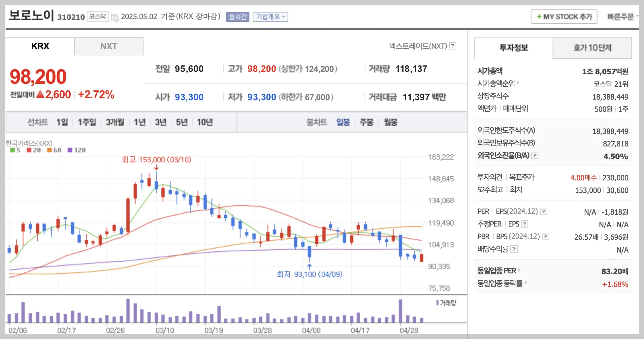The height and width of the screenshot is (339, 644).
Task: Switch to the NXT tab
Action: (109, 46)
